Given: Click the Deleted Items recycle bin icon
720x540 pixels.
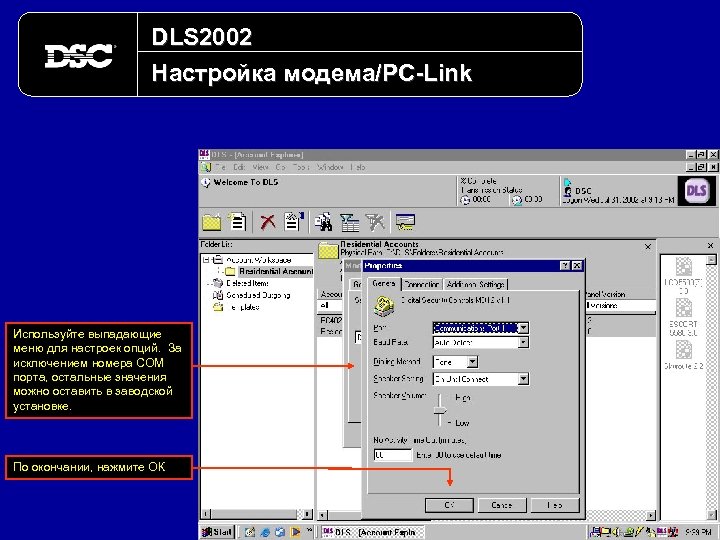Looking at the screenshot, I should [218, 283].
